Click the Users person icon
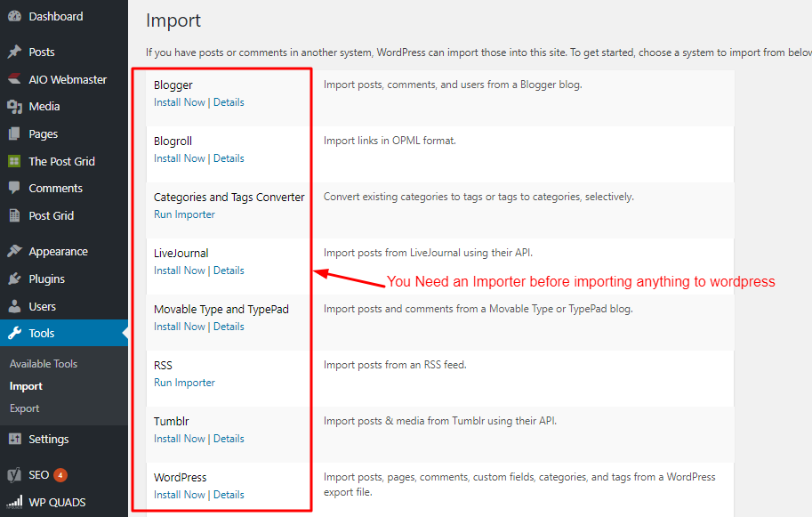Screen dimensions: 812x517 click(x=14, y=306)
